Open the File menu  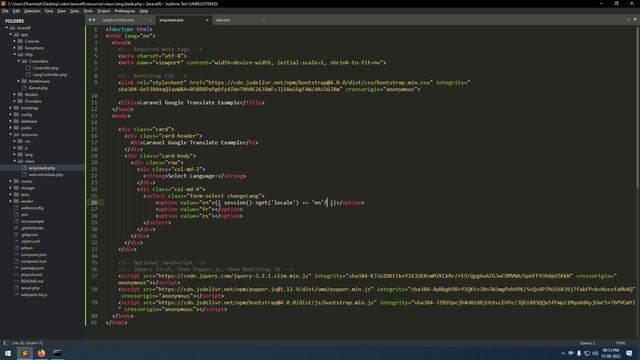pyautogui.click(x=5, y=11)
